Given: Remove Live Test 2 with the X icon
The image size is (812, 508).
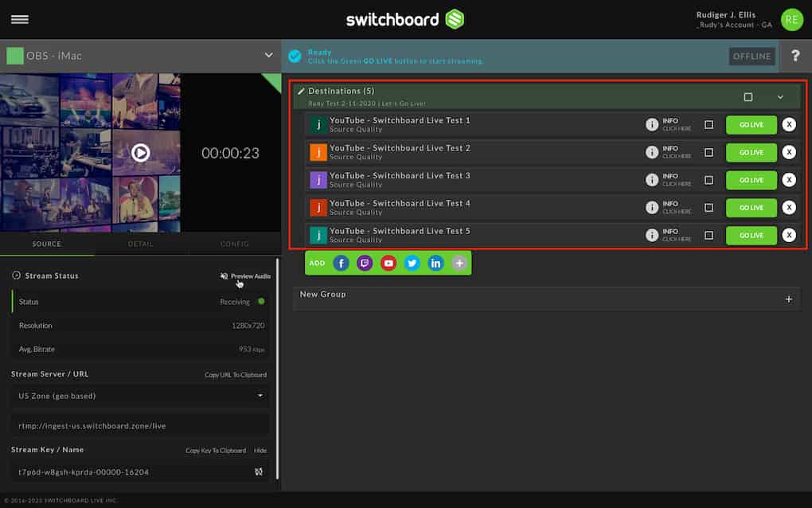Looking at the screenshot, I should pos(789,152).
